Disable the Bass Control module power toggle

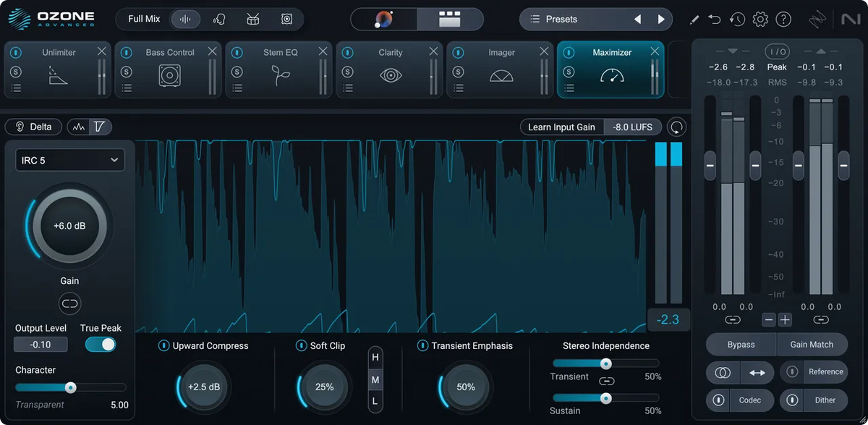coord(127,52)
